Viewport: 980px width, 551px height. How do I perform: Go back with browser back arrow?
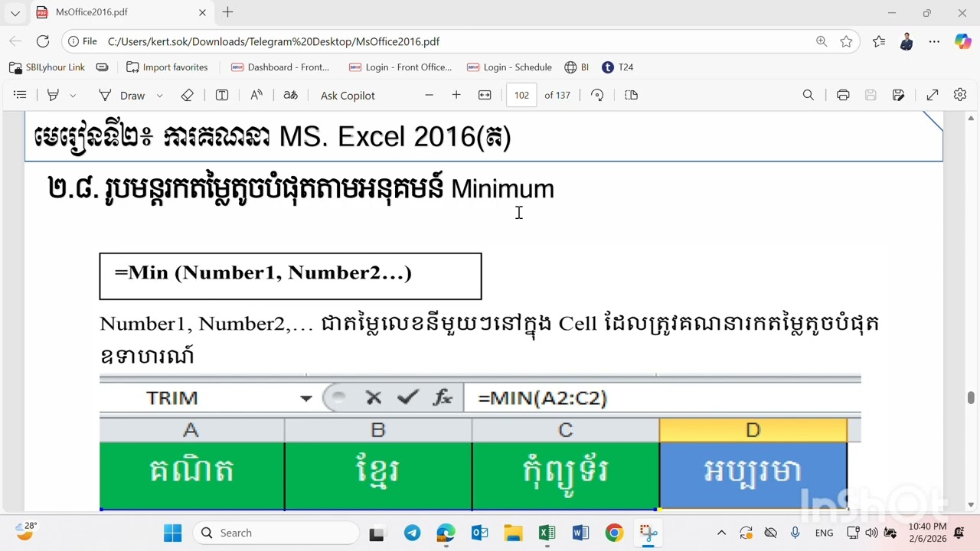coord(16,41)
